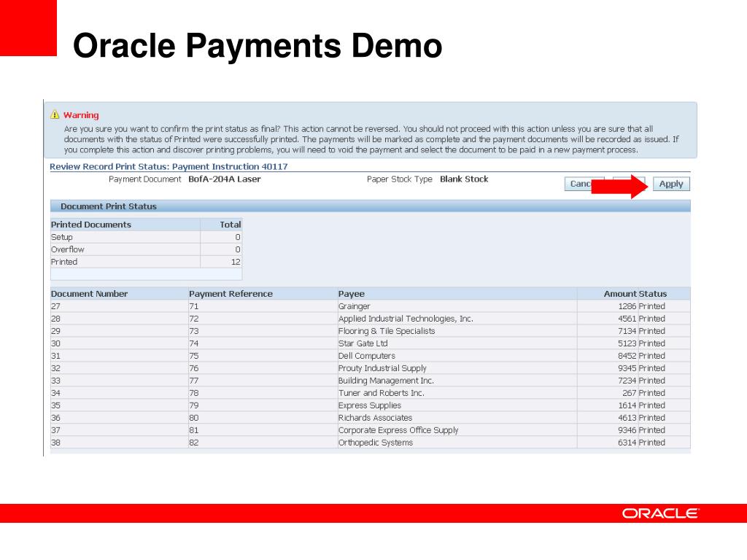Click payee Prouty Industrial Supply
Screen dimensions: 747x560
point(382,368)
